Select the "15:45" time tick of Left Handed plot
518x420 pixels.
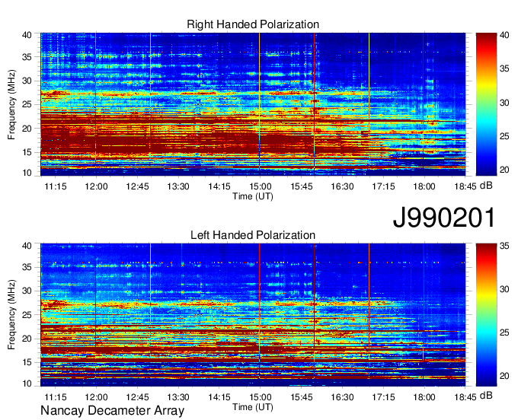coord(302,397)
